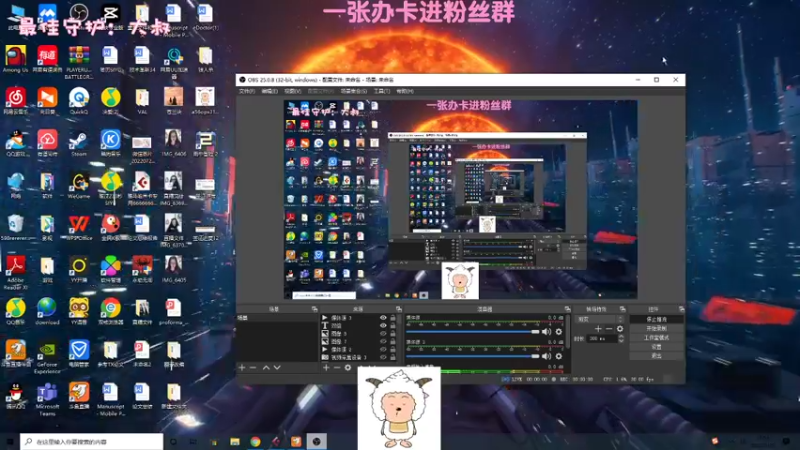Image resolution: width=800 pixels, height=450 pixels.
Task: Pop out the Scene Transitions dock panel
Action: tap(622, 309)
